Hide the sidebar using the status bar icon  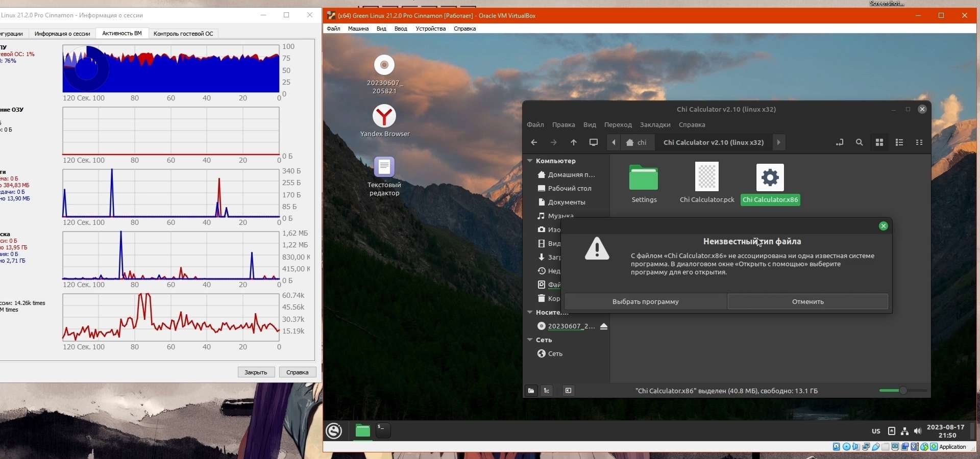pyautogui.click(x=569, y=391)
